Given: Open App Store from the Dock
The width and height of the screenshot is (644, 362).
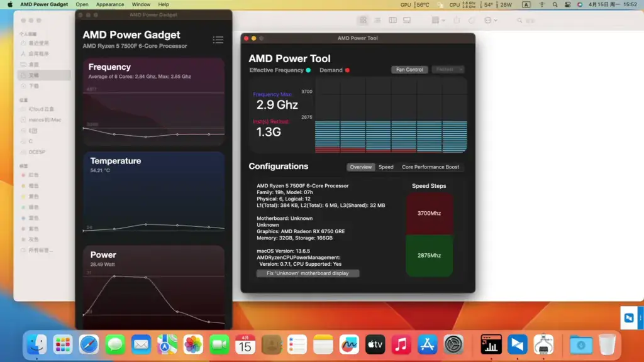Looking at the screenshot, I should coord(427,344).
